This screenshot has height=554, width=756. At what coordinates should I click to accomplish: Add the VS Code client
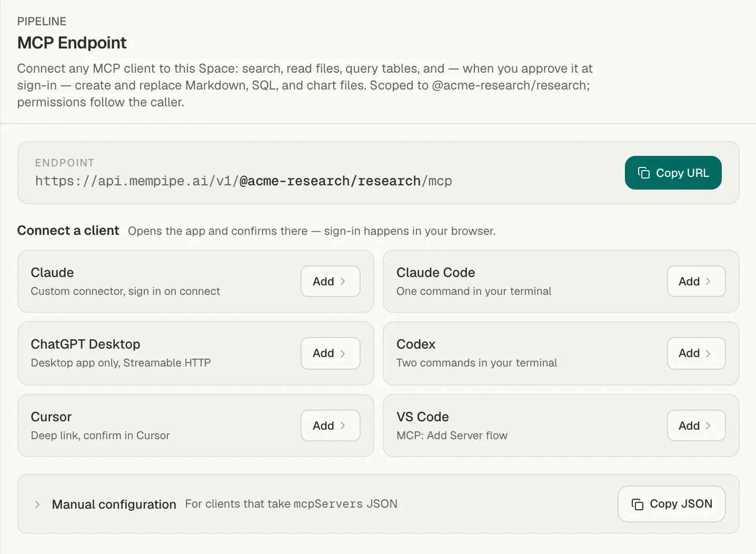click(x=696, y=426)
